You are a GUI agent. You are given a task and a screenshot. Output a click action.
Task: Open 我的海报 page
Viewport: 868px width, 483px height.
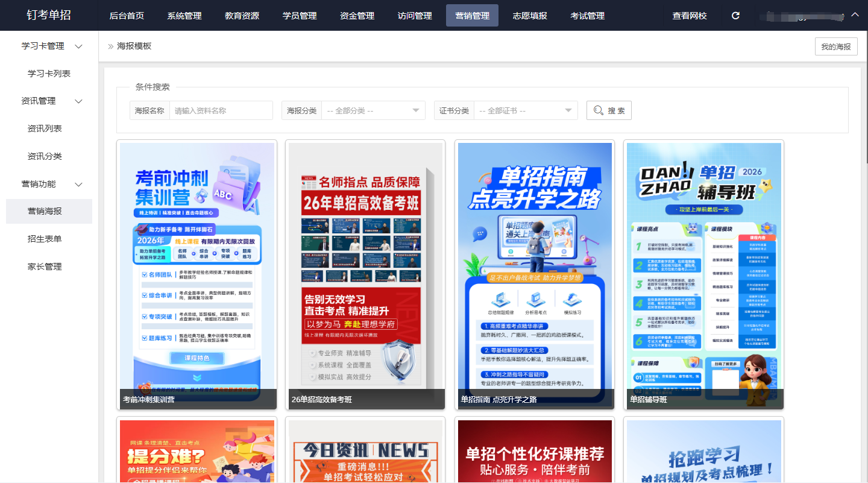(835, 46)
